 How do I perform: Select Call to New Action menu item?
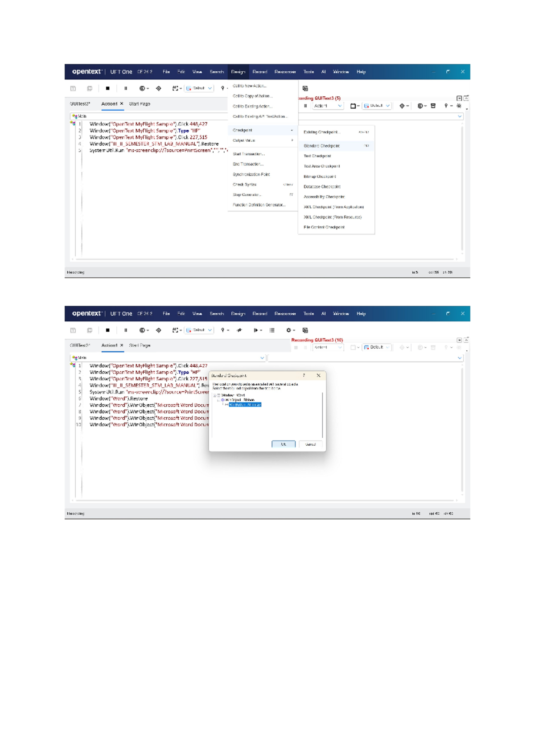pyautogui.click(x=263, y=86)
